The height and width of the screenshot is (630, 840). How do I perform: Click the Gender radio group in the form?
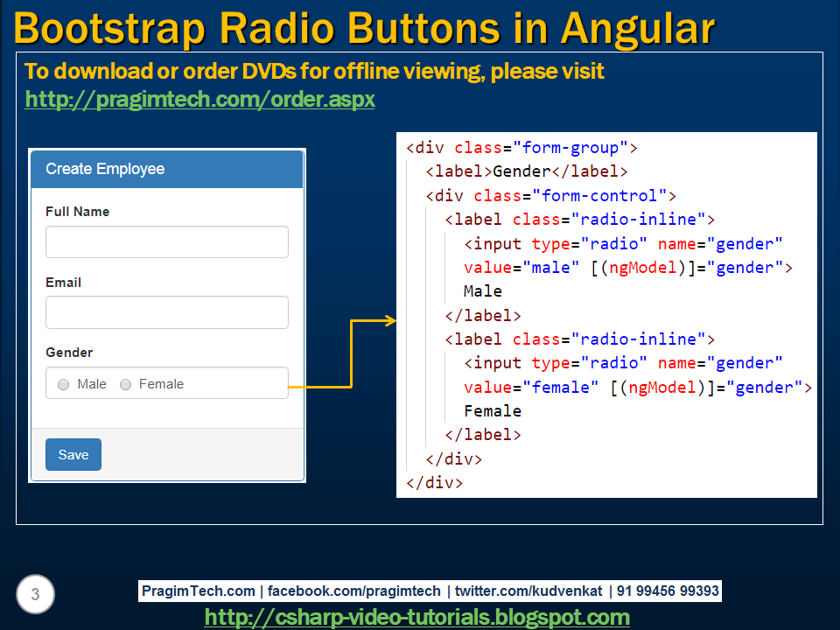click(166, 382)
